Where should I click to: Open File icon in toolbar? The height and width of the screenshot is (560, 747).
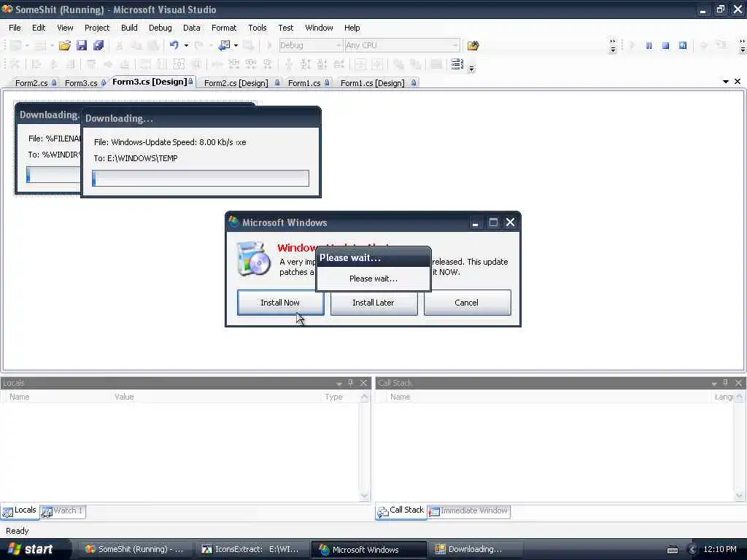(x=64, y=46)
